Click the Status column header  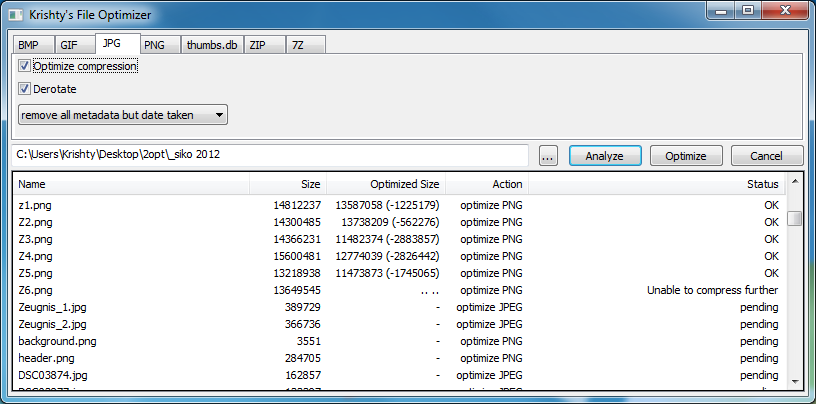656,184
